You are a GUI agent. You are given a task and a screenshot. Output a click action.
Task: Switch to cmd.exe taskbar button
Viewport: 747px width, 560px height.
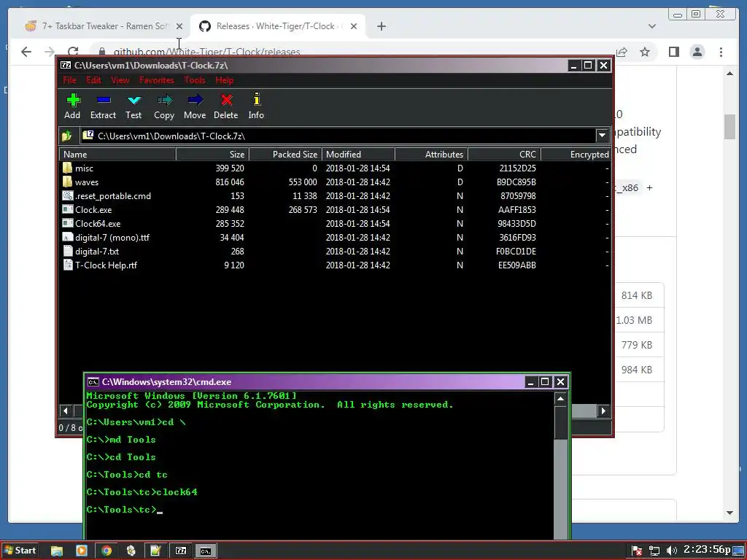point(206,551)
